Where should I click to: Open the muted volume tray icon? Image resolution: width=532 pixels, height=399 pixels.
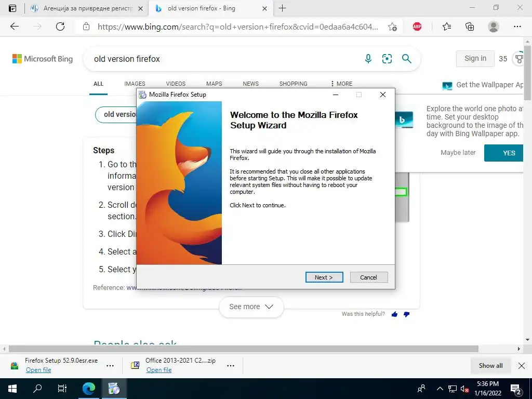coord(464,389)
